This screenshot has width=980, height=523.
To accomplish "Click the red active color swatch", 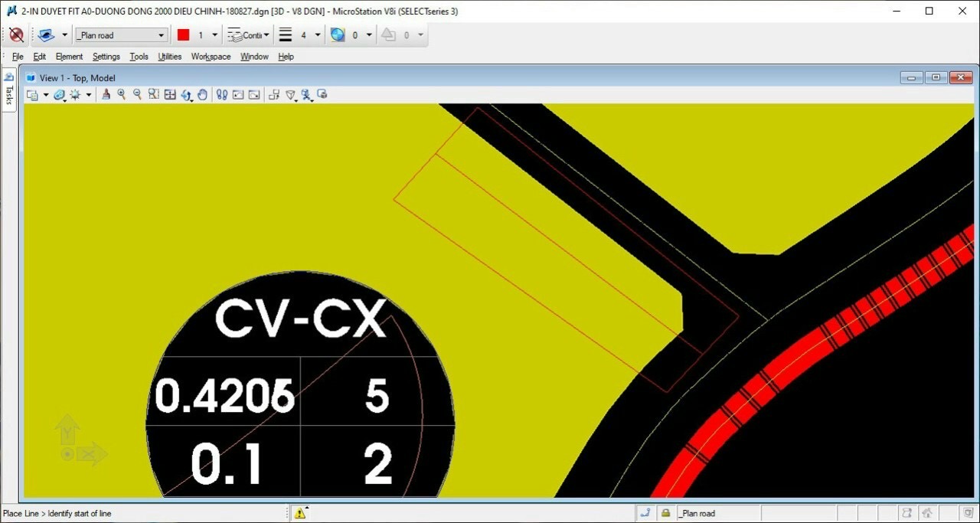I will coord(183,35).
